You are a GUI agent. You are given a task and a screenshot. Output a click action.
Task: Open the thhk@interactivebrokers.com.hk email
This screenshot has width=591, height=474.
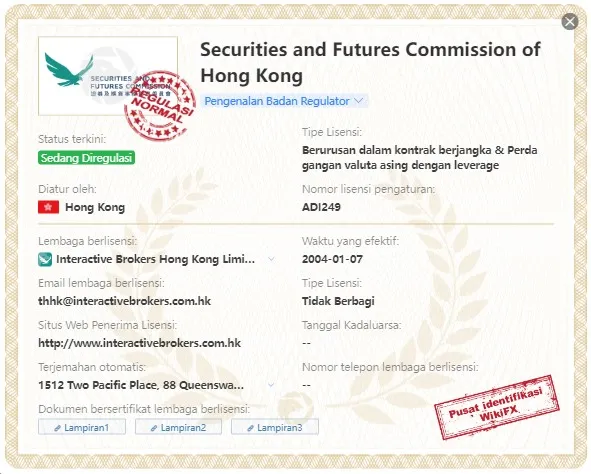click(x=124, y=301)
